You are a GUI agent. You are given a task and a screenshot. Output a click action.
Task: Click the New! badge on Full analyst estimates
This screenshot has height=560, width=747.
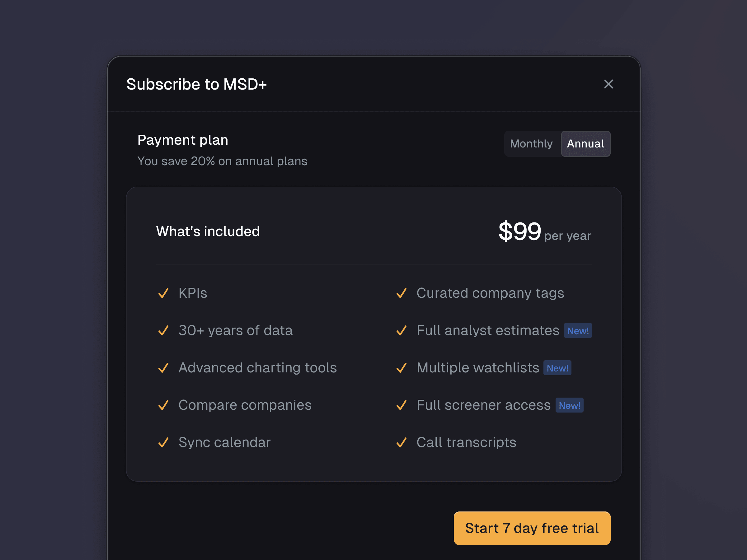(x=577, y=331)
